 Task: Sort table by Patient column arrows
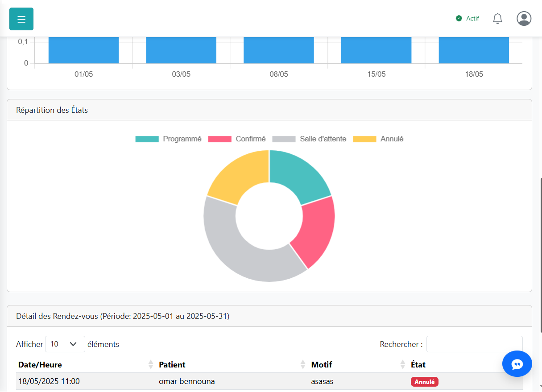coord(303,364)
